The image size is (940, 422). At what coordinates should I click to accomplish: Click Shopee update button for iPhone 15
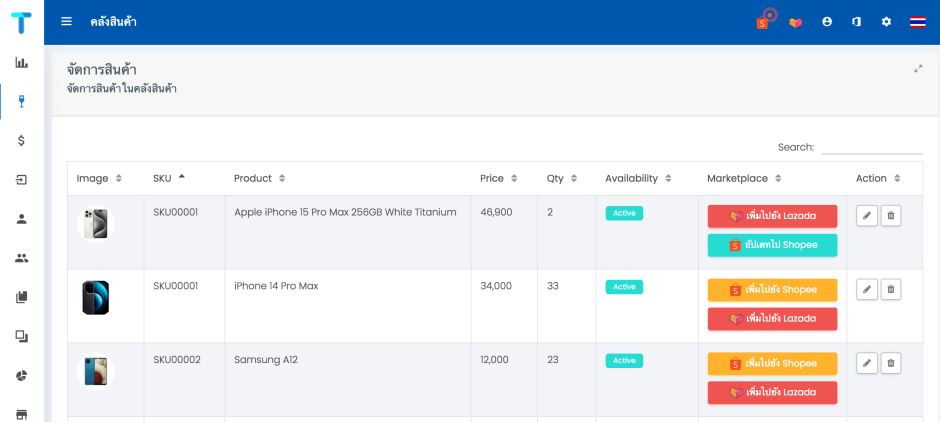[772, 245]
